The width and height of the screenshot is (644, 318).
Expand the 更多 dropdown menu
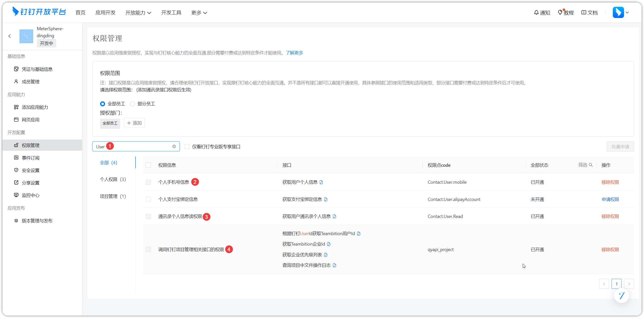coord(199,12)
